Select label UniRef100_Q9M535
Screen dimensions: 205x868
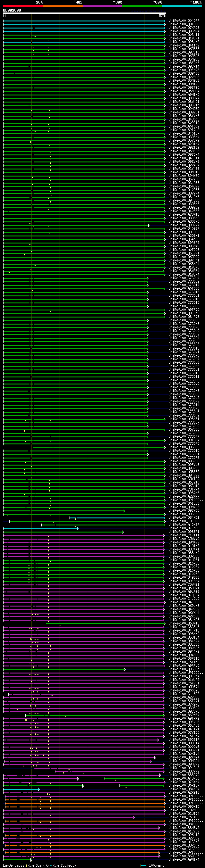[x=184, y=109]
